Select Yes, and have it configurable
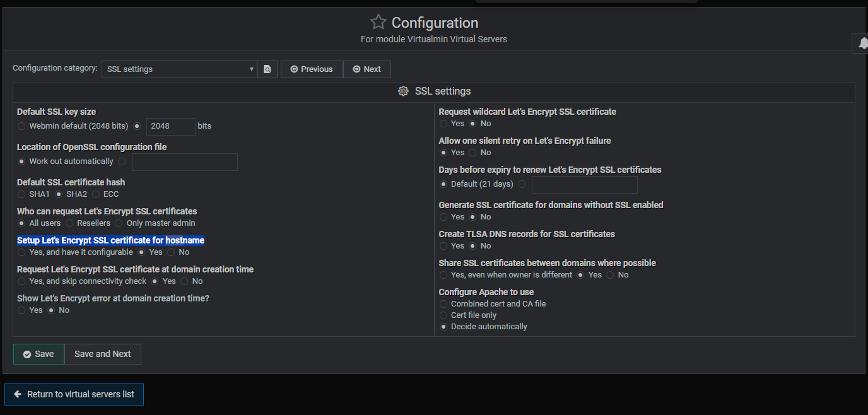The height and width of the screenshot is (415, 868). (x=21, y=252)
